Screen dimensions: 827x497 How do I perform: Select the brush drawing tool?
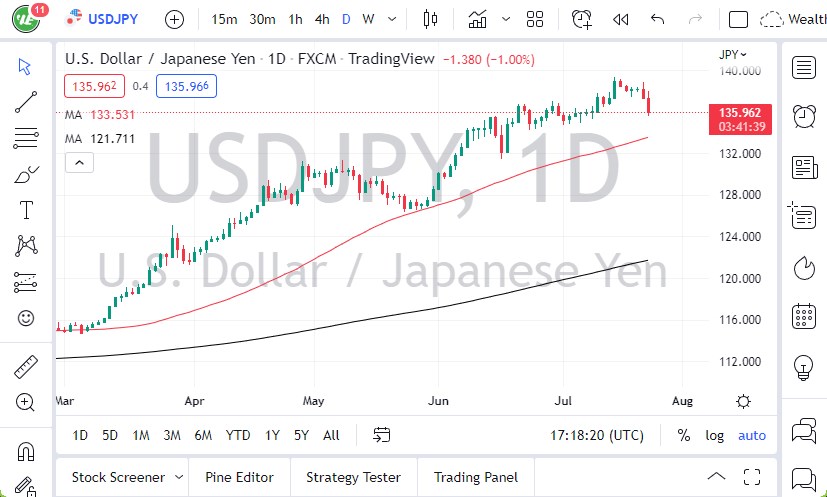click(27, 173)
